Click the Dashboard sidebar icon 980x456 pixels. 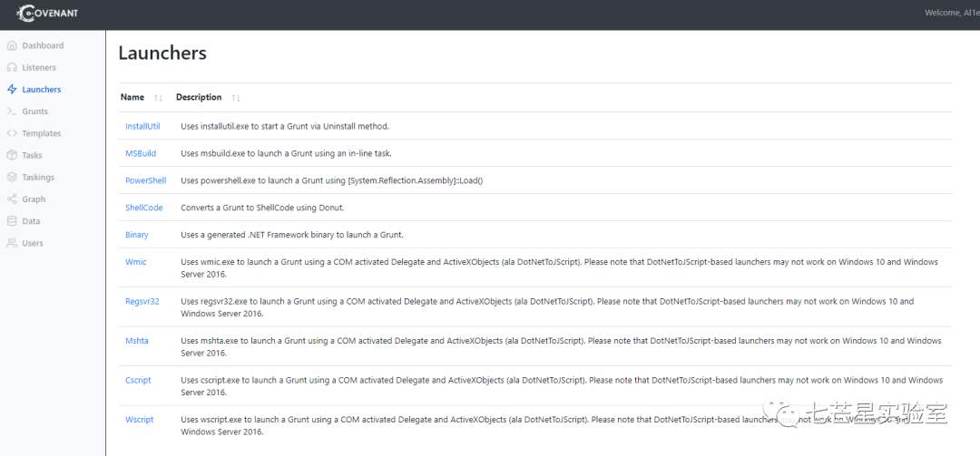[x=12, y=45]
